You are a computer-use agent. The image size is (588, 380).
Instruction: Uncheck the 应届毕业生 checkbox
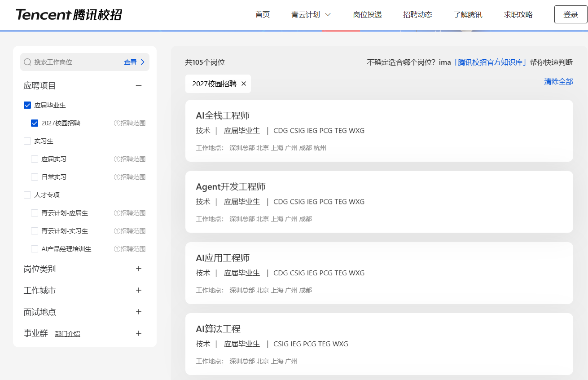point(27,105)
